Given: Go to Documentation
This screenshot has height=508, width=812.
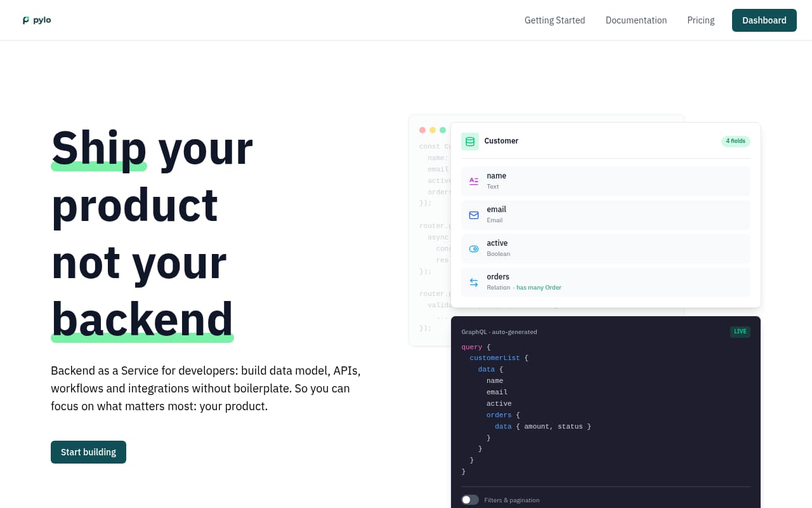Looking at the screenshot, I should pos(636,20).
